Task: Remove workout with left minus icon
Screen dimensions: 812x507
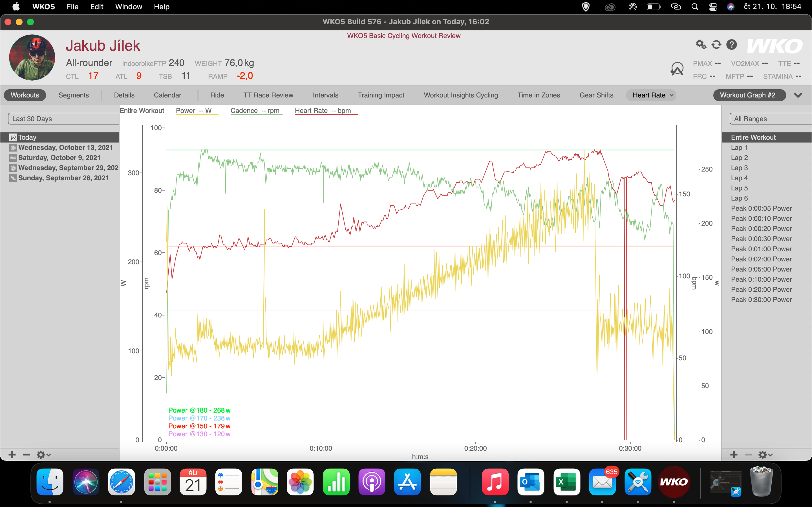Action: click(x=27, y=455)
